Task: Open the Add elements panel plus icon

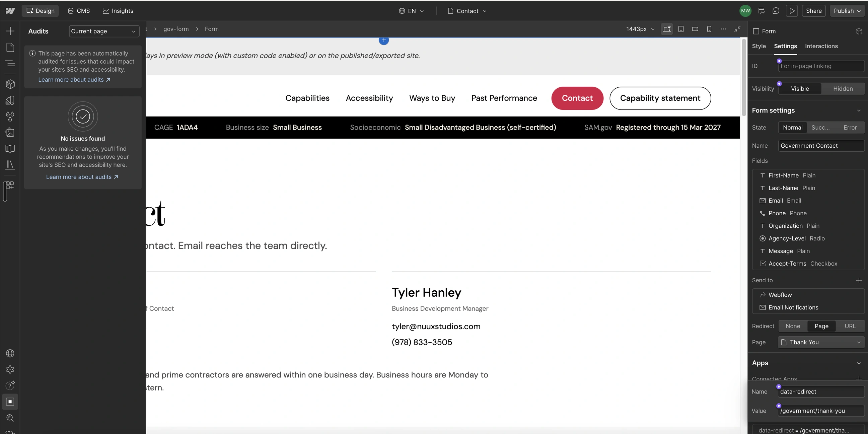Action: tap(10, 31)
